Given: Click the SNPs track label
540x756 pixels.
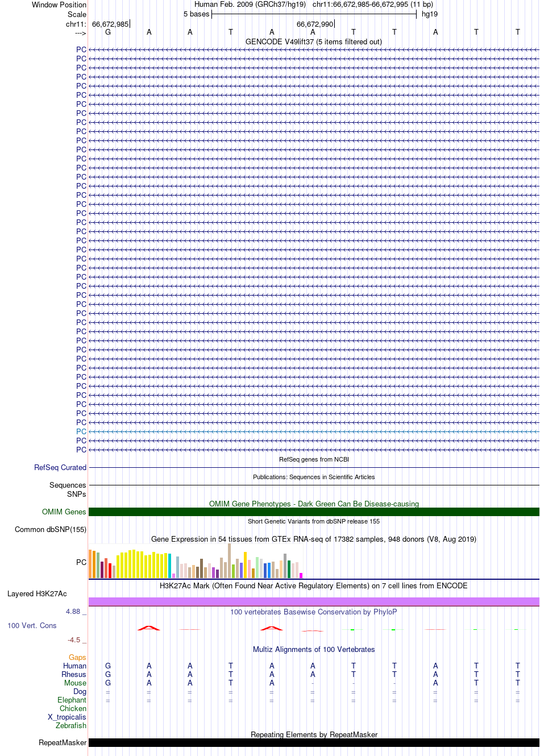Looking at the screenshot, I should click(x=77, y=494).
